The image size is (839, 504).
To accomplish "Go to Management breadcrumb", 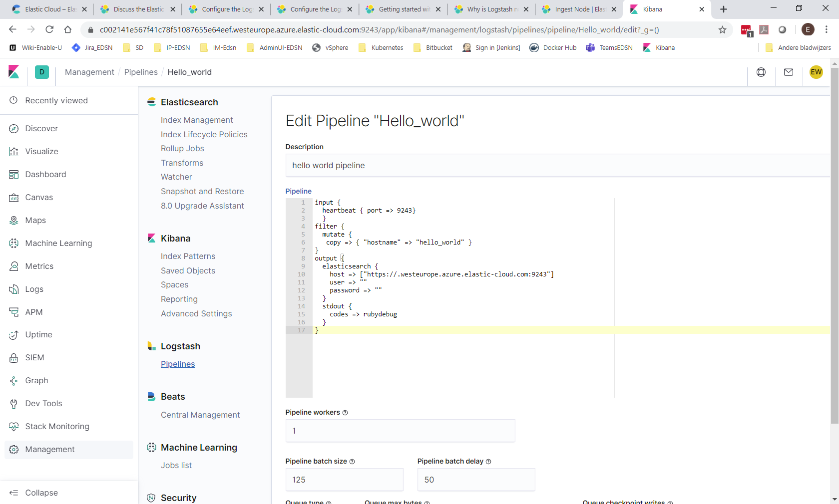I will (x=89, y=72).
